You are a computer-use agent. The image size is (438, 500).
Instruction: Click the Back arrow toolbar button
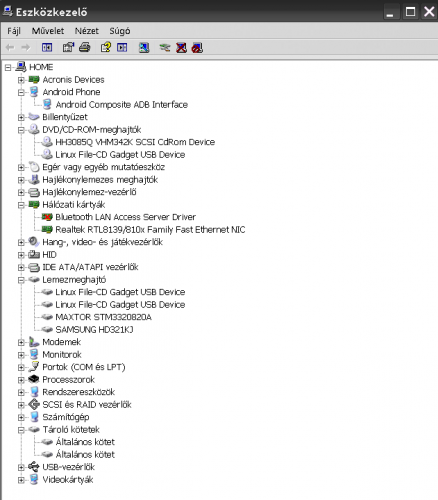tap(10, 48)
